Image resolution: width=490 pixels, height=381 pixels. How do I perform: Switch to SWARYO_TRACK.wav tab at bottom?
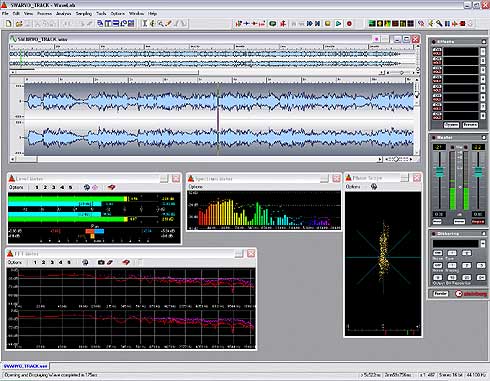(x=25, y=366)
